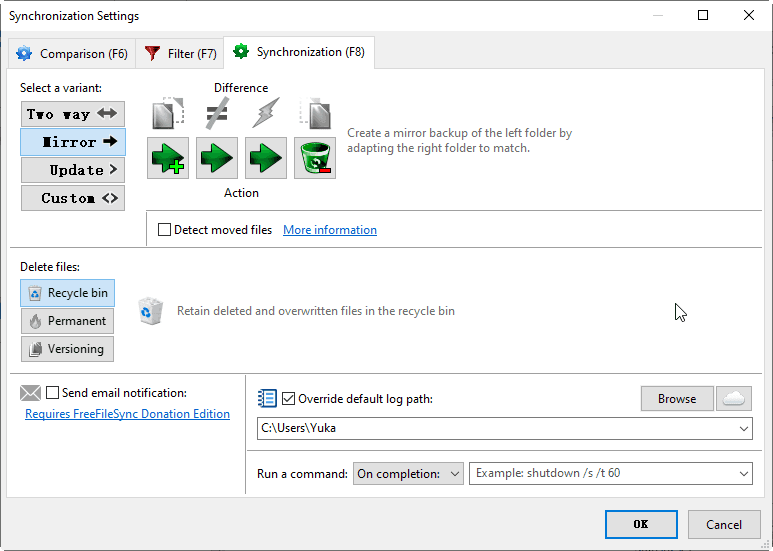The image size is (773, 551).
Task: Open the More information link
Action: (x=330, y=230)
